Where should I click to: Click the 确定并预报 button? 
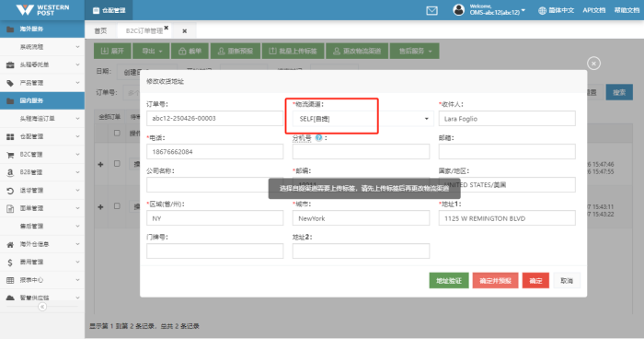(495, 281)
